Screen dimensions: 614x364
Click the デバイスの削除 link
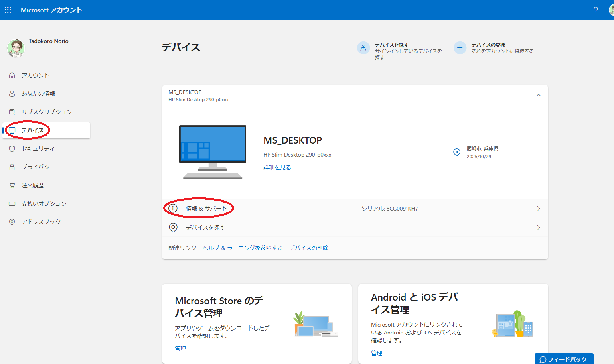pos(308,248)
